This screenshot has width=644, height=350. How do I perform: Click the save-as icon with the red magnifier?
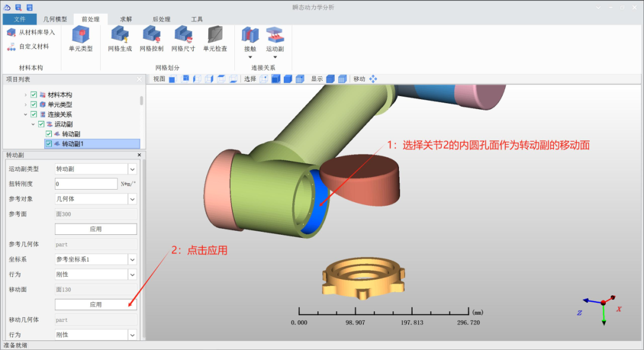(x=18, y=7)
